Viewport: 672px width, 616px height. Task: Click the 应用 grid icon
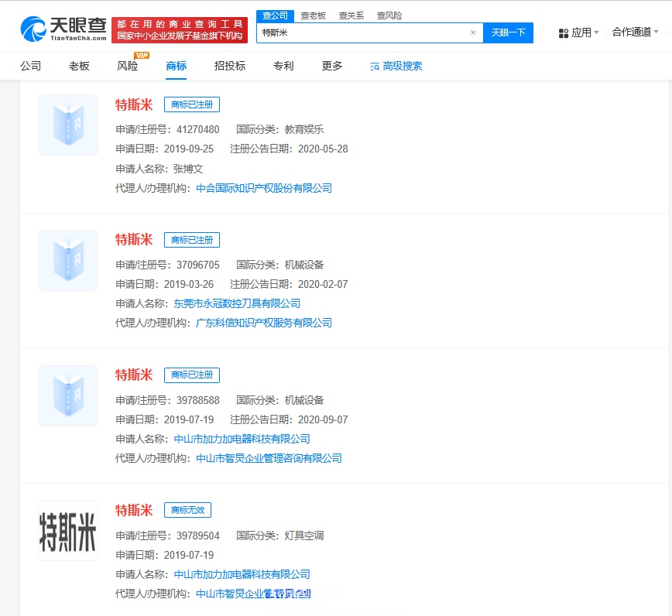click(x=564, y=33)
